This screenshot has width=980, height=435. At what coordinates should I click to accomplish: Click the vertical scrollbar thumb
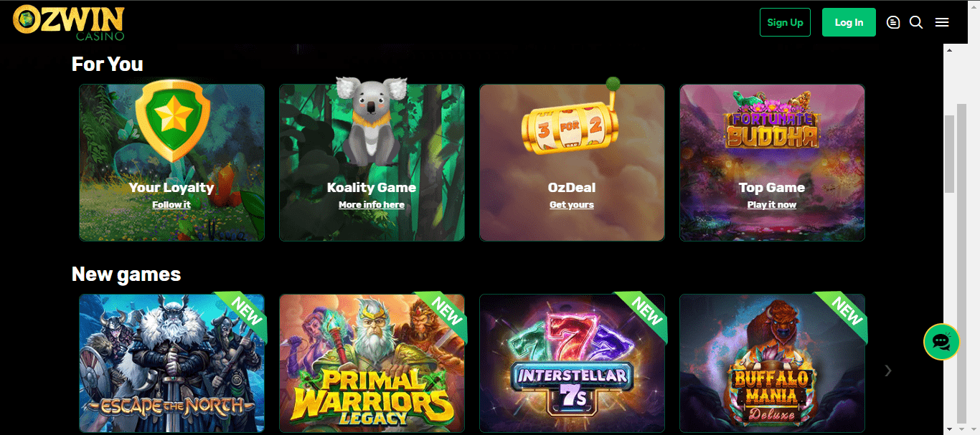949,153
